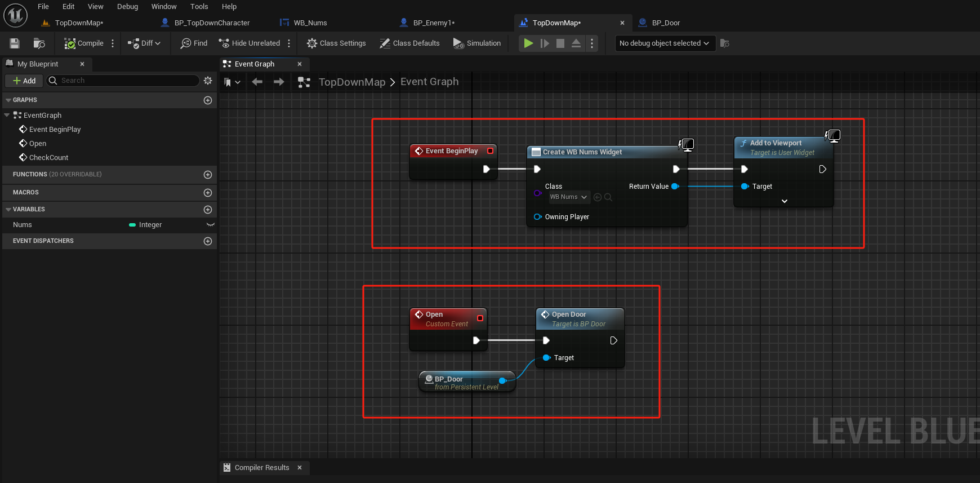980x483 pixels.
Task: Open the Tools menu
Action: (199, 7)
